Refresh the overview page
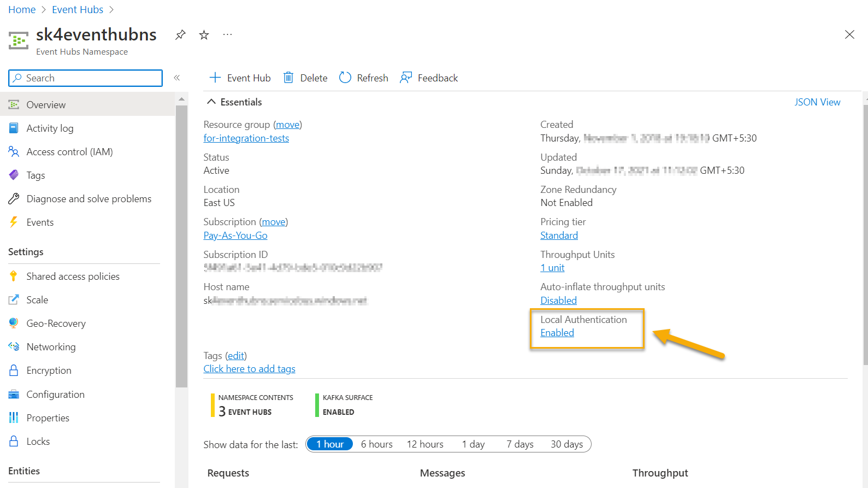 363,78
